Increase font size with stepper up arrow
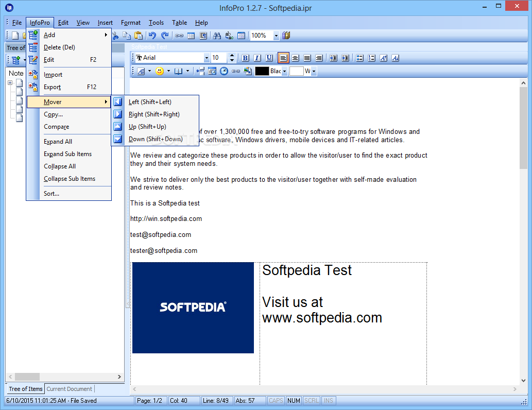 (x=232, y=55)
